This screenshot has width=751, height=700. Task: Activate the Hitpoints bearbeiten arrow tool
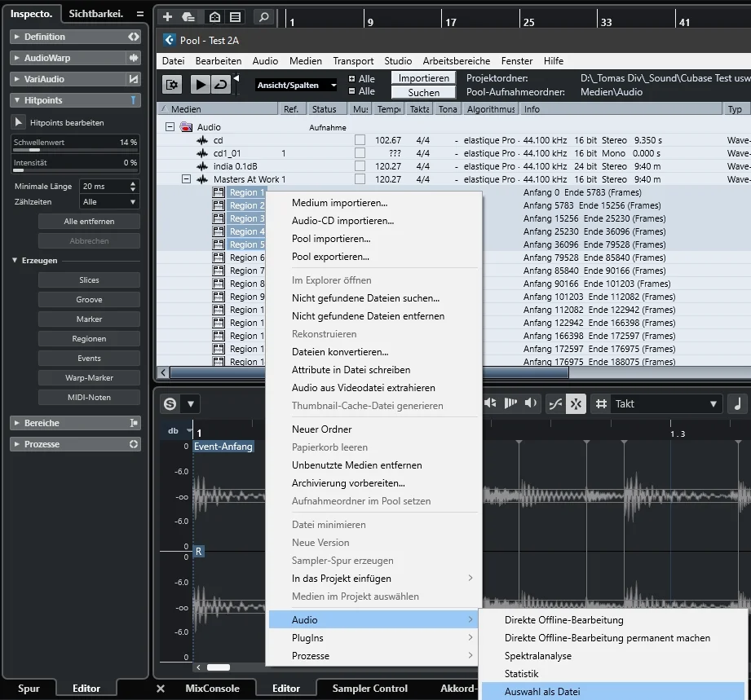(18, 122)
